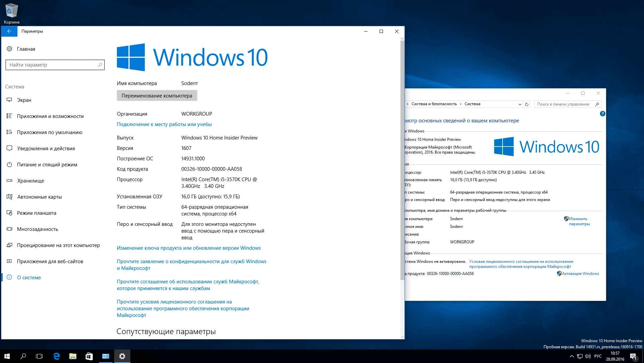Click version value 1607

tap(186, 148)
